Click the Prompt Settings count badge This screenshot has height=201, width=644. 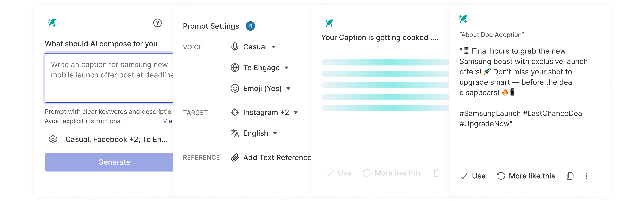pos(250,26)
